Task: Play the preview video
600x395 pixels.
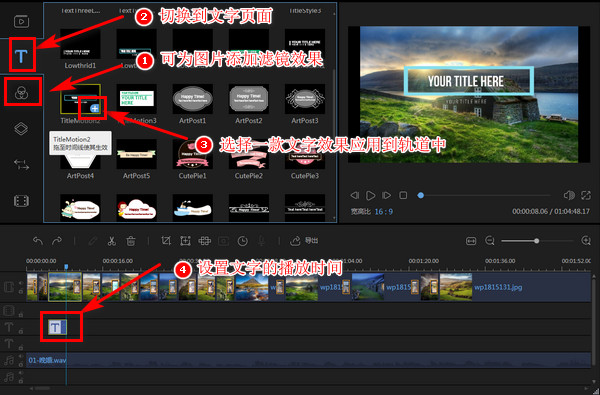Action: point(370,196)
